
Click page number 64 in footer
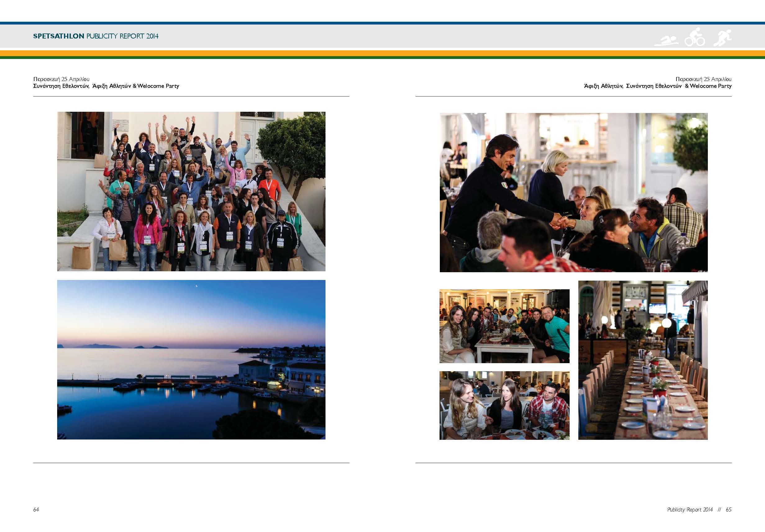tap(36, 509)
